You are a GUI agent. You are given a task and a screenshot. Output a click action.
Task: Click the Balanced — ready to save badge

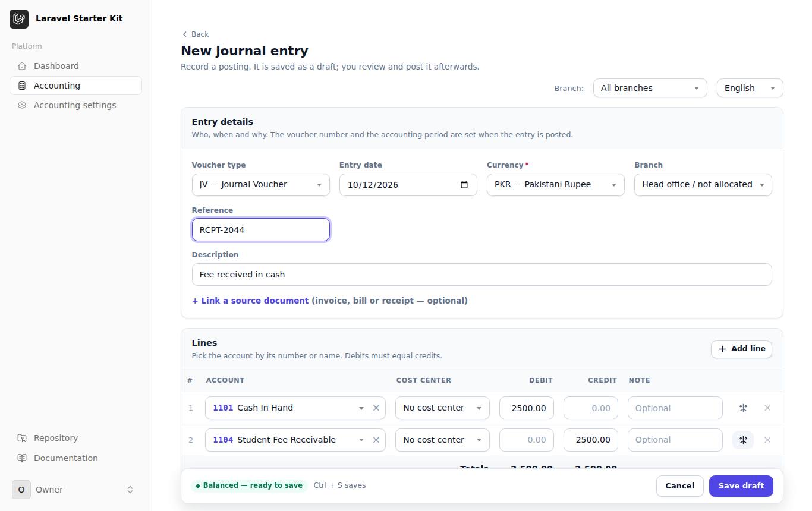pyautogui.click(x=249, y=485)
